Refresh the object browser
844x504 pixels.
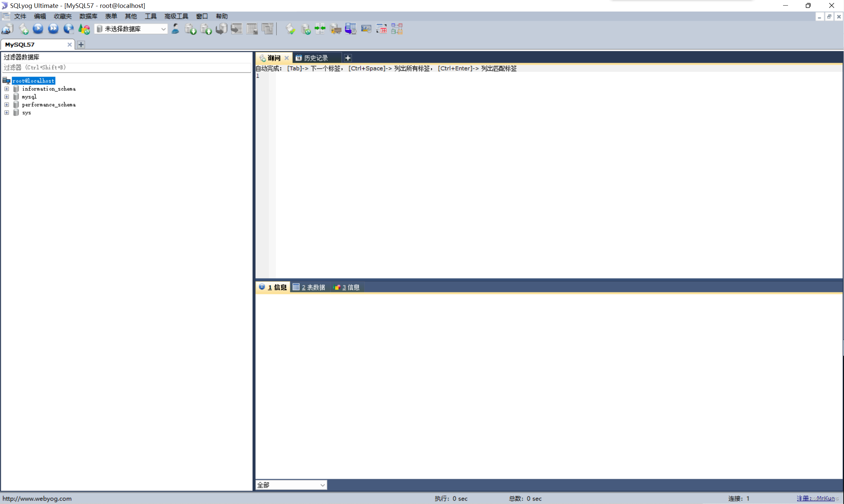(84, 29)
